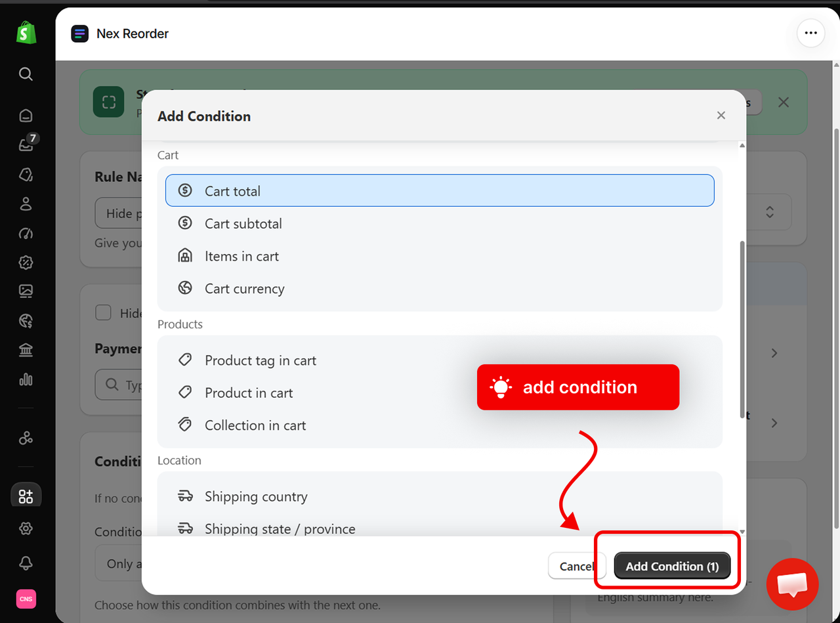Click the Items in cart store icon
840x623 pixels.
pyautogui.click(x=185, y=255)
